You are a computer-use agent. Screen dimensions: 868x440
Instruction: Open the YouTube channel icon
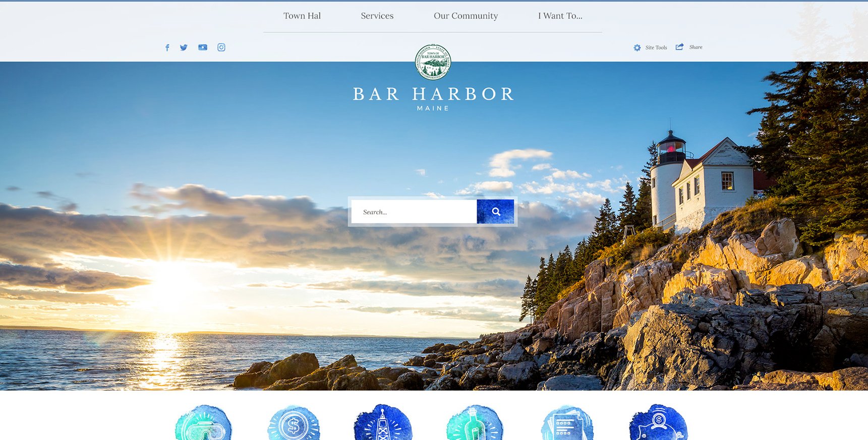[x=203, y=47]
